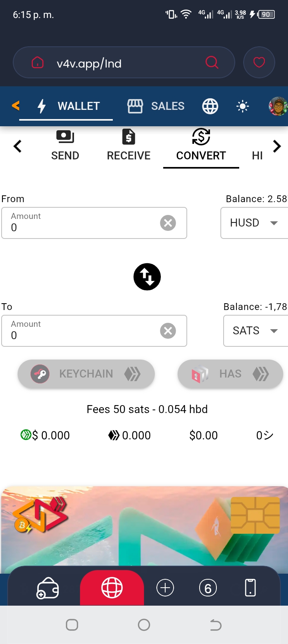The image size is (288, 644).
Task: Switch to the SEND tab
Action: [x=65, y=146]
